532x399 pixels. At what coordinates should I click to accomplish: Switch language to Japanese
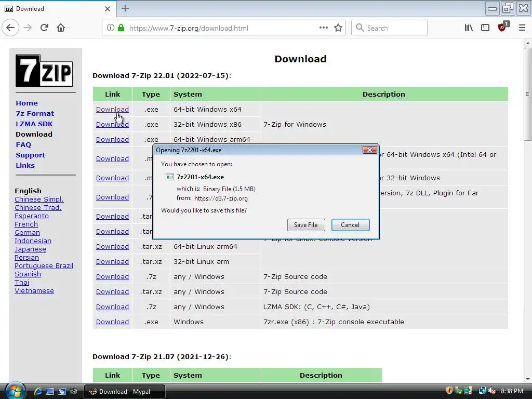coord(30,249)
